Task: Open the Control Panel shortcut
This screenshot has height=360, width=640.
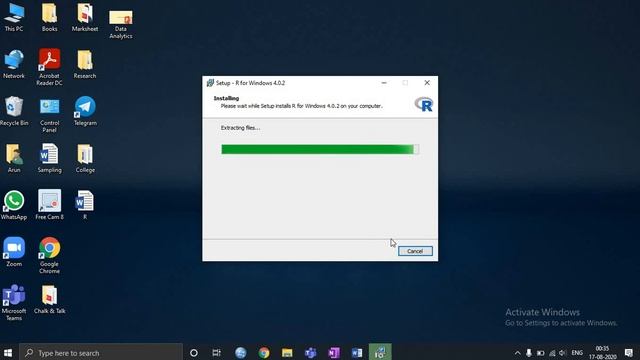Action: click(49, 115)
